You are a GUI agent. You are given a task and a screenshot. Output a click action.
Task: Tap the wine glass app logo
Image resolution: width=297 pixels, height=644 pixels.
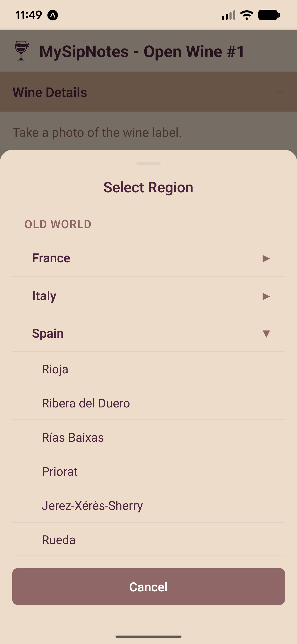(22, 51)
